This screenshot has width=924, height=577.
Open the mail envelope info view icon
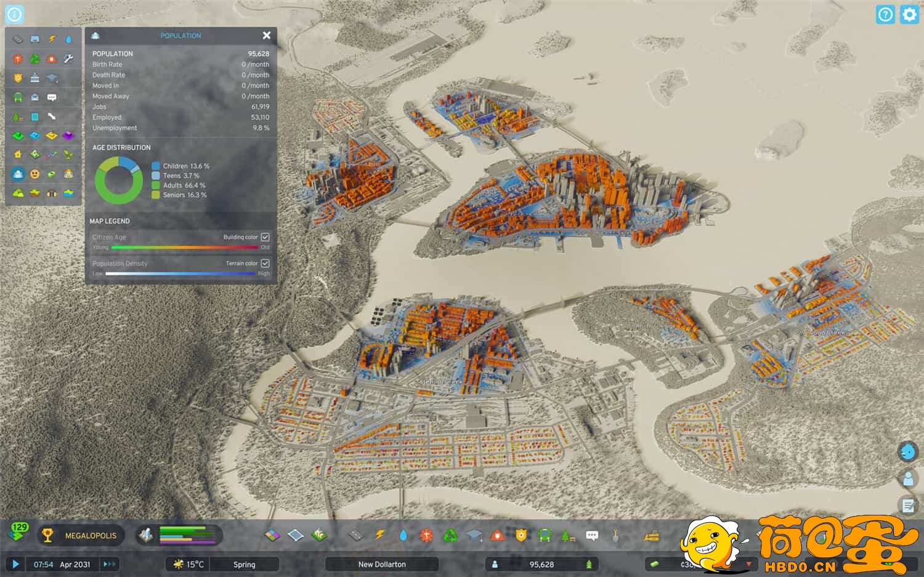tap(34, 97)
